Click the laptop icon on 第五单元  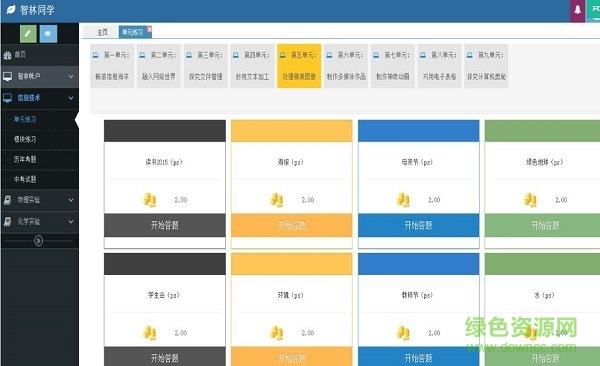pyautogui.click(x=282, y=56)
